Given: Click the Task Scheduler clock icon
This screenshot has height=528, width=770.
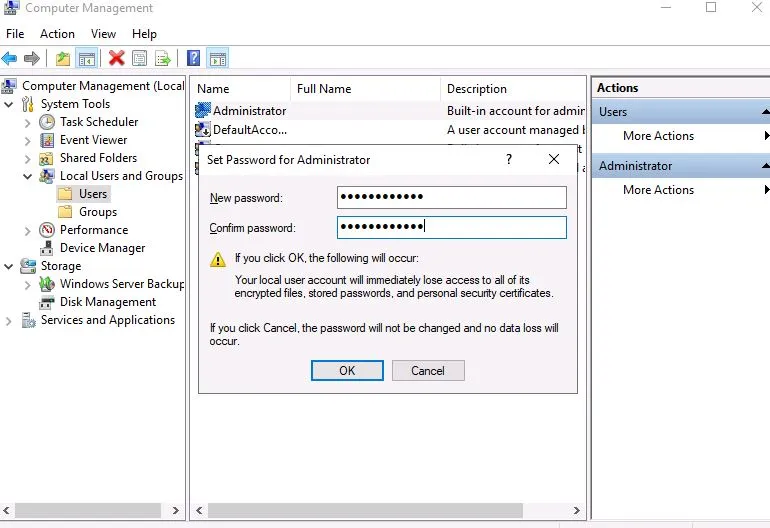Looking at the screenshot, I should (x=47, y=122).
